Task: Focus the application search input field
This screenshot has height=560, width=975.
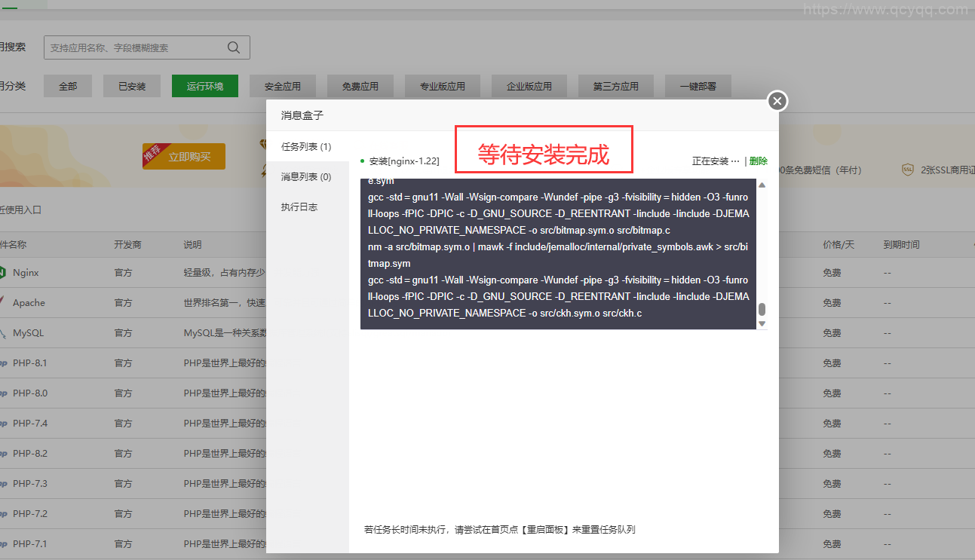Action: pyautogui.click(x=136, y=47)
